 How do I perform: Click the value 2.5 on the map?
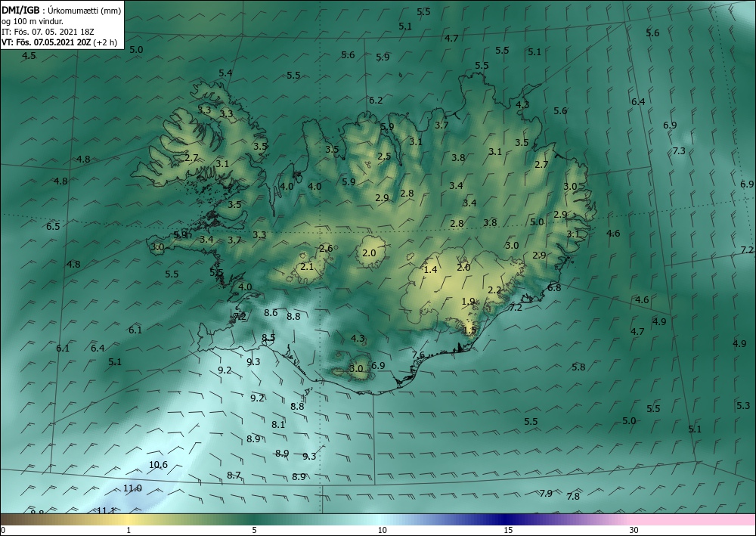pos(384,156)
